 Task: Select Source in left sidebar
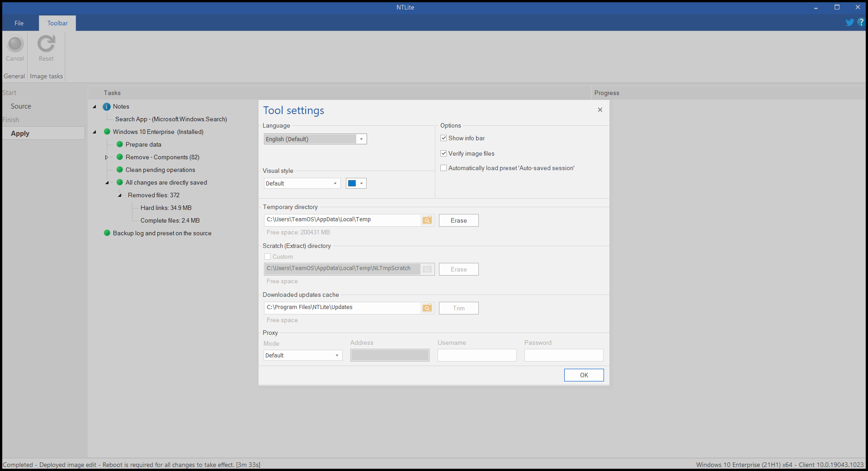tap(21, 106)
